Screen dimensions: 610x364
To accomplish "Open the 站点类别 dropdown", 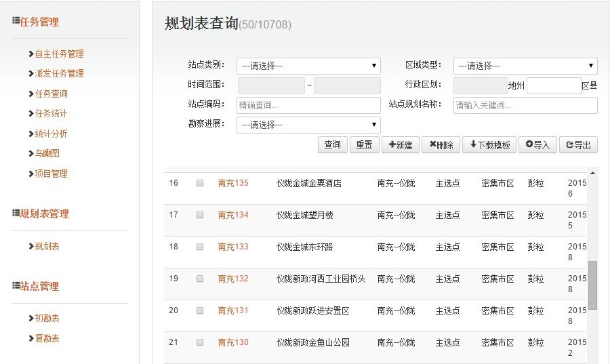I will pyautogui.click(x=308, y=66).
